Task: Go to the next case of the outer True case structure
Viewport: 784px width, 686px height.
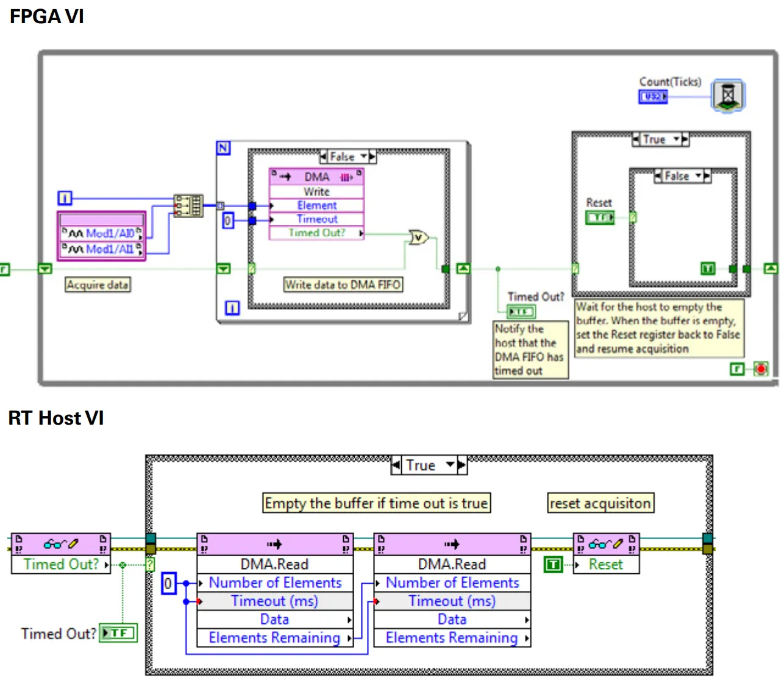Action: [x=685, y=140]
